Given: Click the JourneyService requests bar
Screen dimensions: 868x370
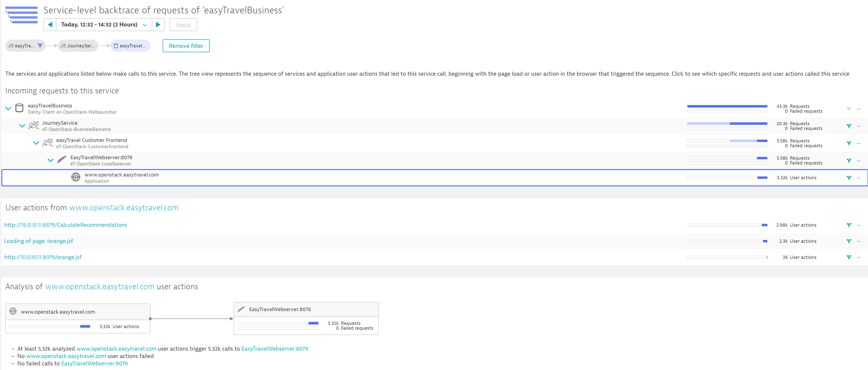Looking at the screenshot, I should click(727, 124).
